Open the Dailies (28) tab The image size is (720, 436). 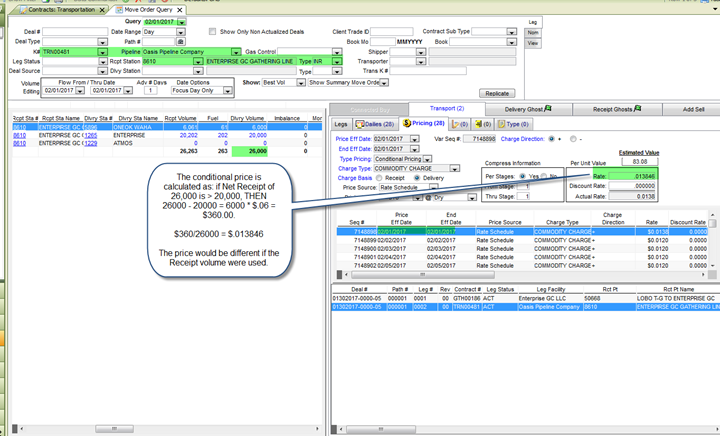376,123
